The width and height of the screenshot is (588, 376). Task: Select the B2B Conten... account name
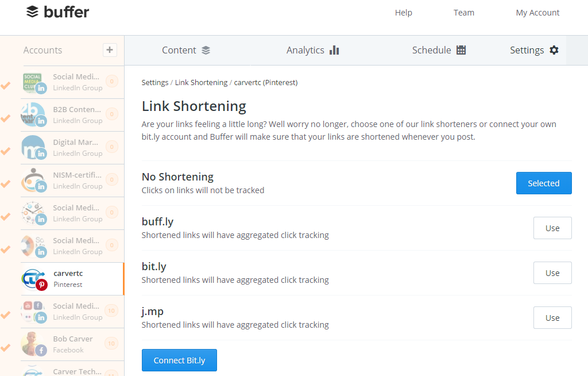77,110
